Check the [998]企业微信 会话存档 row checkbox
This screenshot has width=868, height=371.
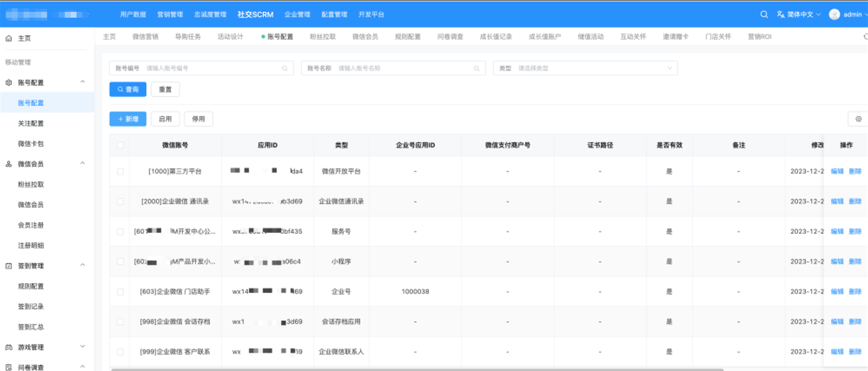pyautogui.click(x=121, y=321)
